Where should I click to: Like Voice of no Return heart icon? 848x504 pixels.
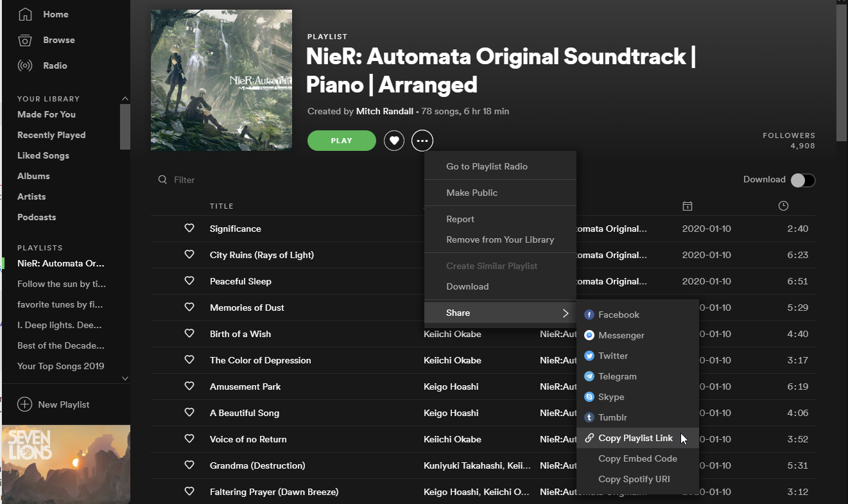[x=189, y=439]
